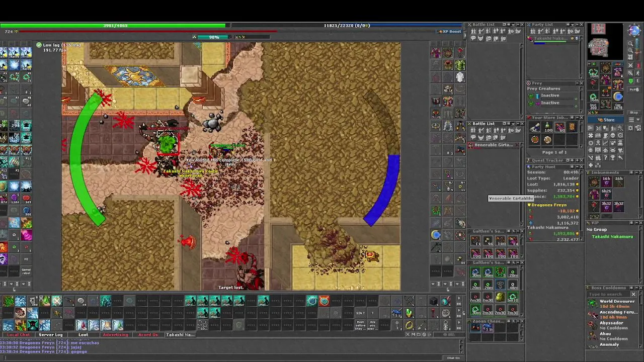Click the mana bar 11825/22320
The image size is (644, 362).
(x=347, y=25)
